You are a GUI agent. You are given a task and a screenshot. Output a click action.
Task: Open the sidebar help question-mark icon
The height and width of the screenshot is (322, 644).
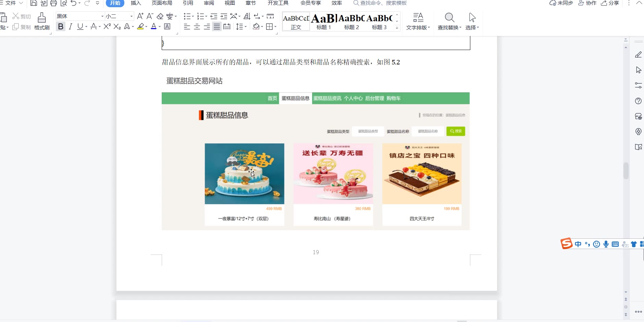(x=638, y=101)
